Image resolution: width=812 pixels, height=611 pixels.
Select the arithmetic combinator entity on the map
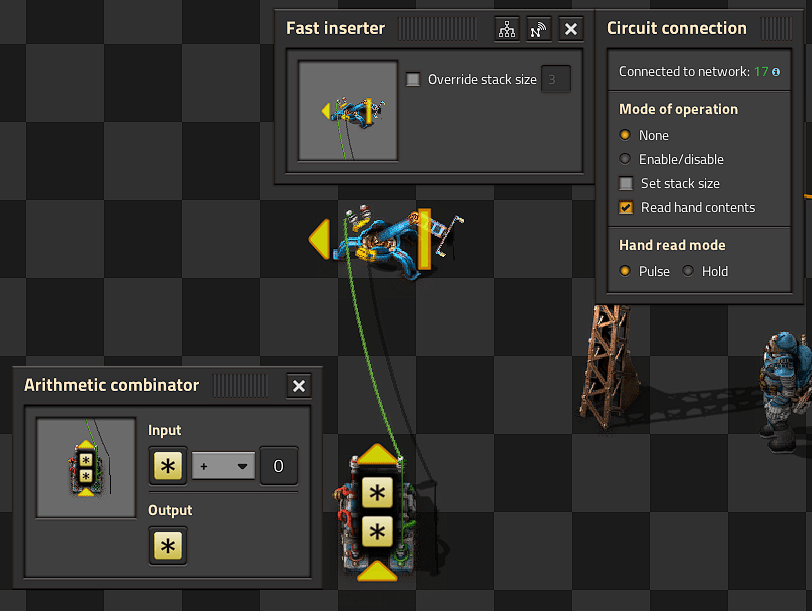(378, 513)
